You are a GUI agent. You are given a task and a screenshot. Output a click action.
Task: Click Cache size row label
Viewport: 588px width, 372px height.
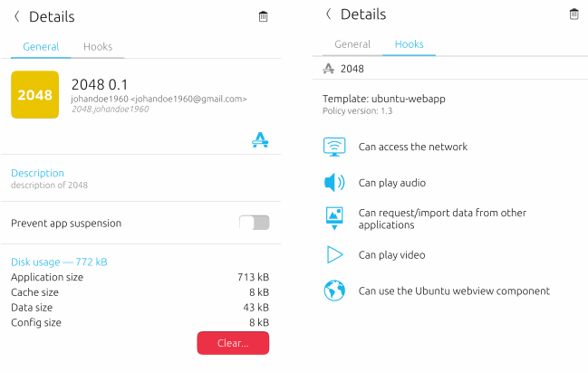coord(34,292)
